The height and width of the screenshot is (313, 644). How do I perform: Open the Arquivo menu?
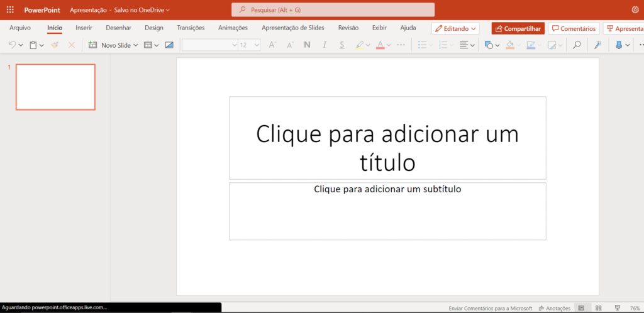tap(20, 28)
